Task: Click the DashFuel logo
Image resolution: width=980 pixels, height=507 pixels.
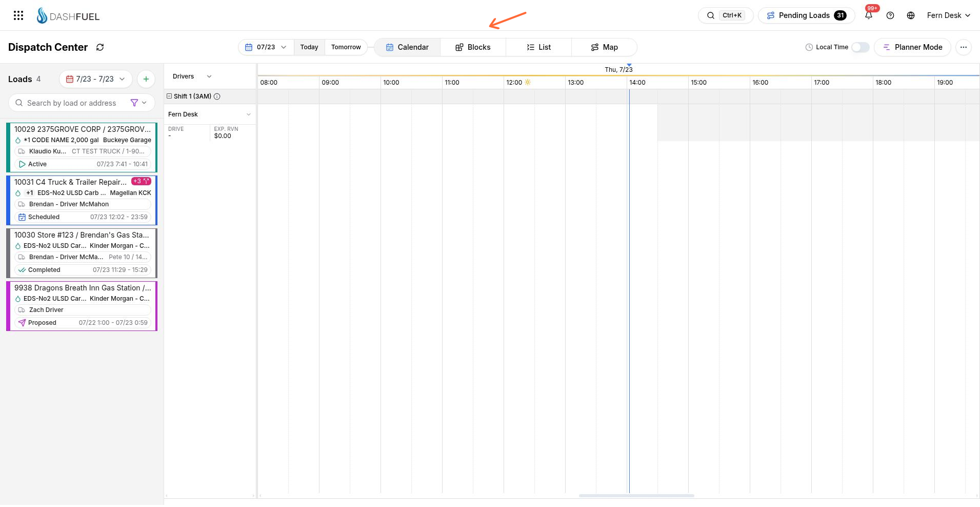Action: pyautogui.click(x=68, y=16)
